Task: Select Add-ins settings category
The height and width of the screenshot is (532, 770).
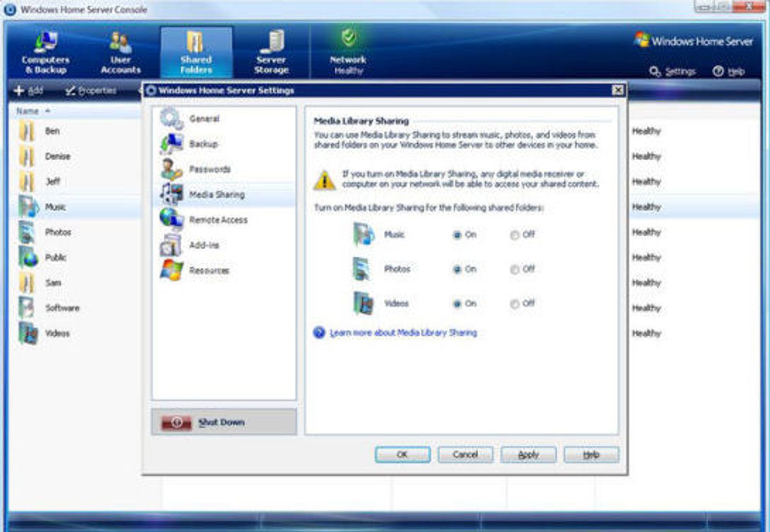Action: coord(224,245)
